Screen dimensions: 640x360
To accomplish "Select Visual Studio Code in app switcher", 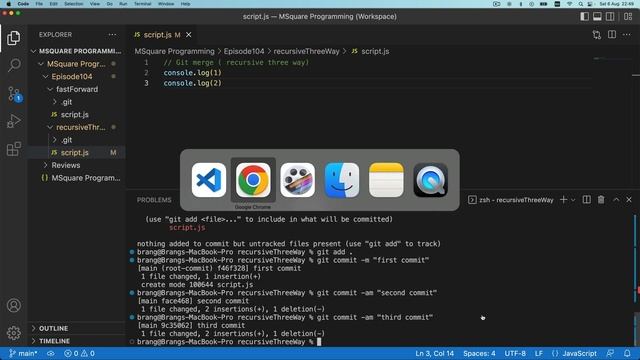I will 209,180.
